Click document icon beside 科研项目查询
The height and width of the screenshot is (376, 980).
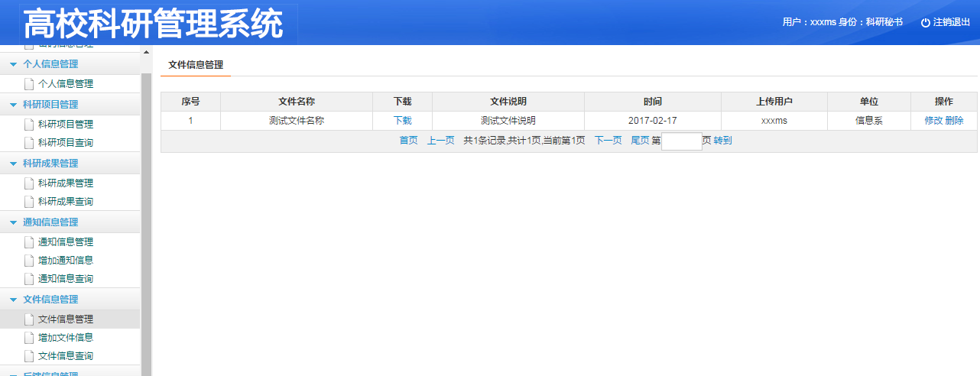(29, 143)
